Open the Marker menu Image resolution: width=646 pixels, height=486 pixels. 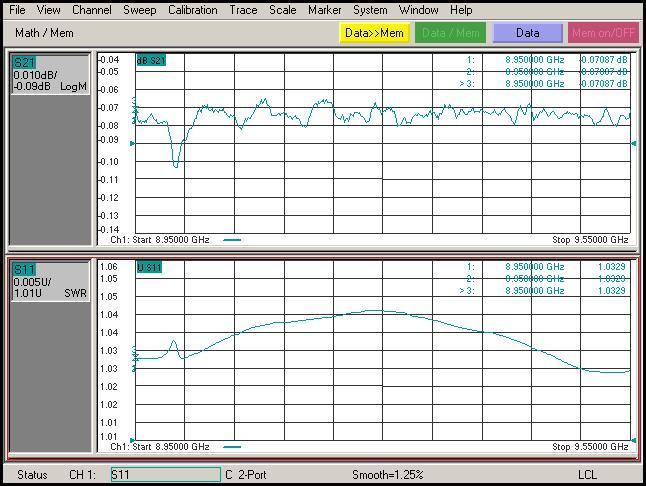(x=325, y=10)
